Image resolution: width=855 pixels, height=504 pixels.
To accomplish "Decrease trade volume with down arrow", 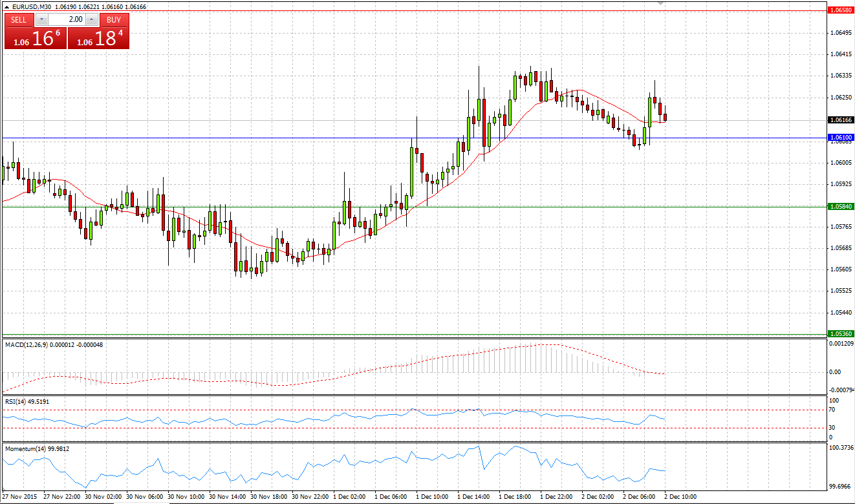I will (42, 19).
